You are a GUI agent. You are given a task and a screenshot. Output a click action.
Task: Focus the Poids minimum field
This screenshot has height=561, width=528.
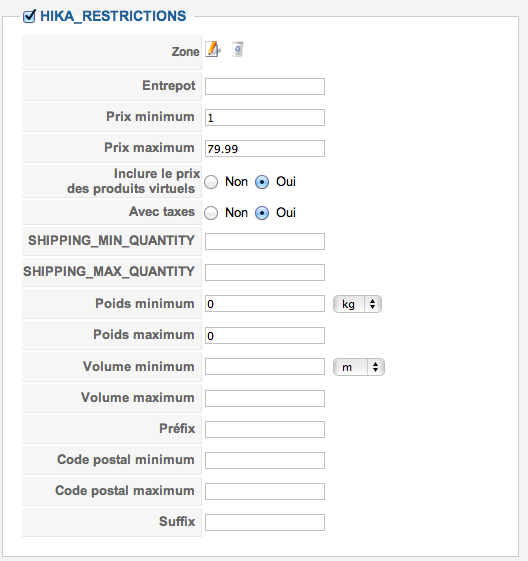265,304
